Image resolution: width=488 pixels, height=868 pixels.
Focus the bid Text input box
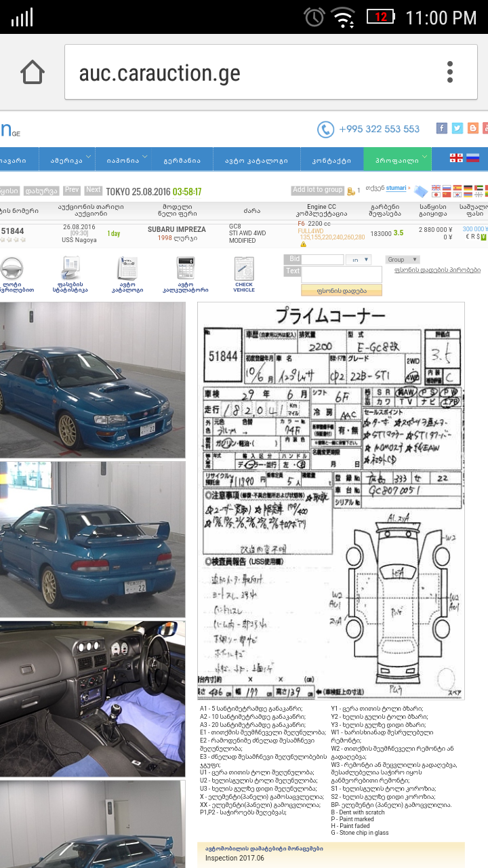342,274
